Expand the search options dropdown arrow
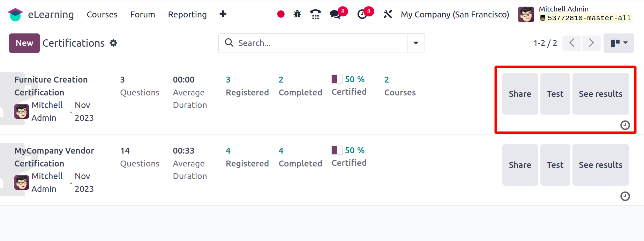644x241 pixels. tap(416, 43)
